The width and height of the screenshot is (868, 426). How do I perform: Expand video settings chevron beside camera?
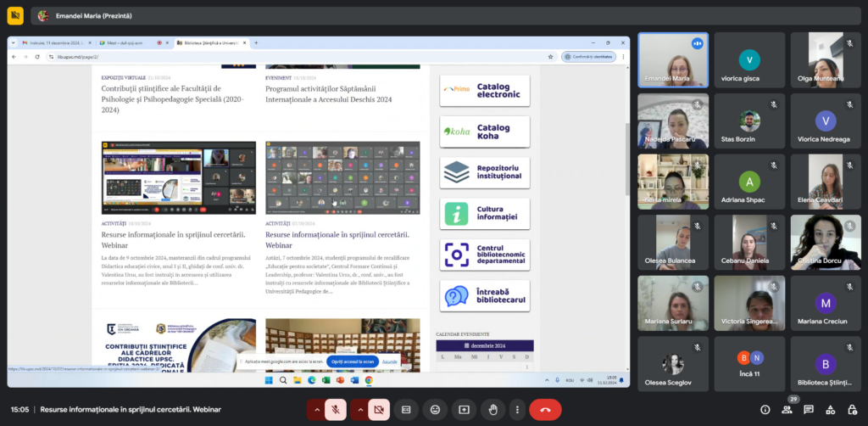coord(359,410)
